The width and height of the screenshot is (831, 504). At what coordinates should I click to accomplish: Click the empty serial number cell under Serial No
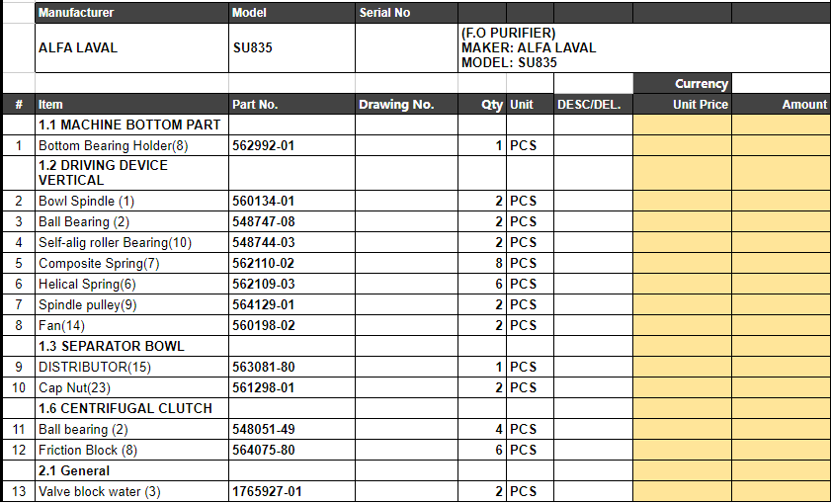click(x=406, y=47)
